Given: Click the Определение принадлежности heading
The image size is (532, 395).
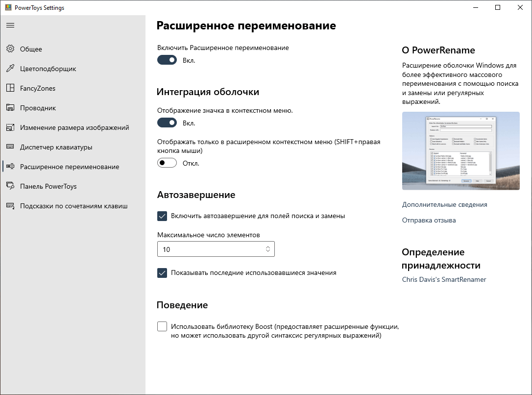Looking at the screenshot, I should 441,259.
